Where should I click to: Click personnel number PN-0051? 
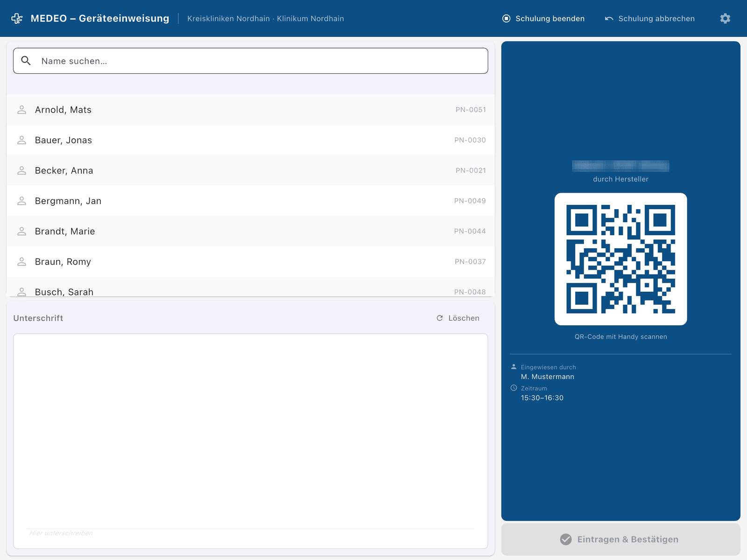[x=471, y=110]
